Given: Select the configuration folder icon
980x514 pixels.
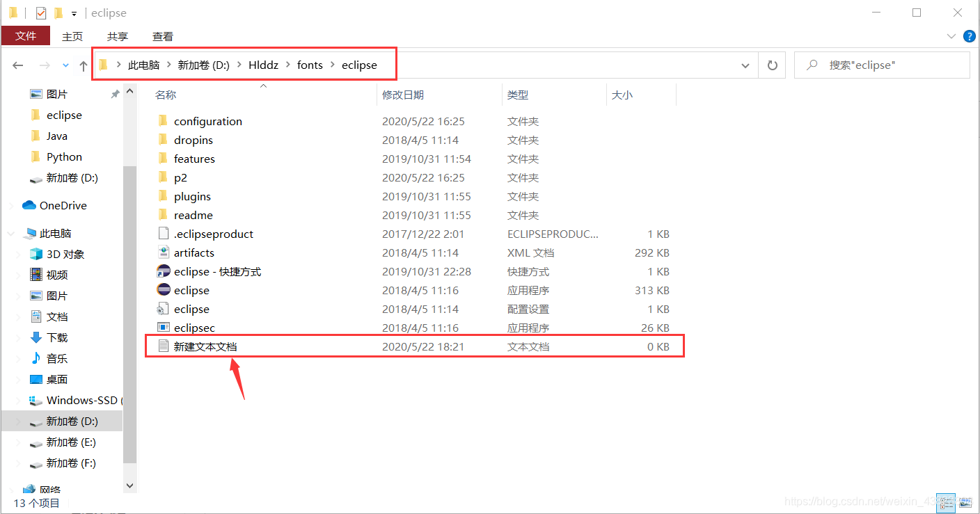Looking at the screenshot, I should 164,121.
